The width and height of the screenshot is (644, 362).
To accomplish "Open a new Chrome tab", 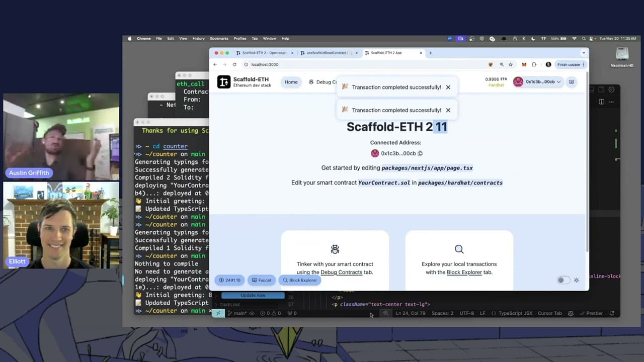I will tap(430, 53).
